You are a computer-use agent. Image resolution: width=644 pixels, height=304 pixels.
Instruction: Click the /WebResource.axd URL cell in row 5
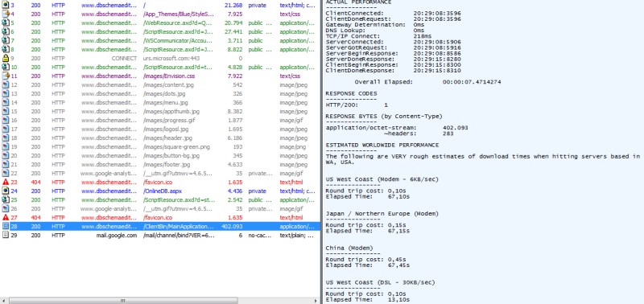(178, 23)
